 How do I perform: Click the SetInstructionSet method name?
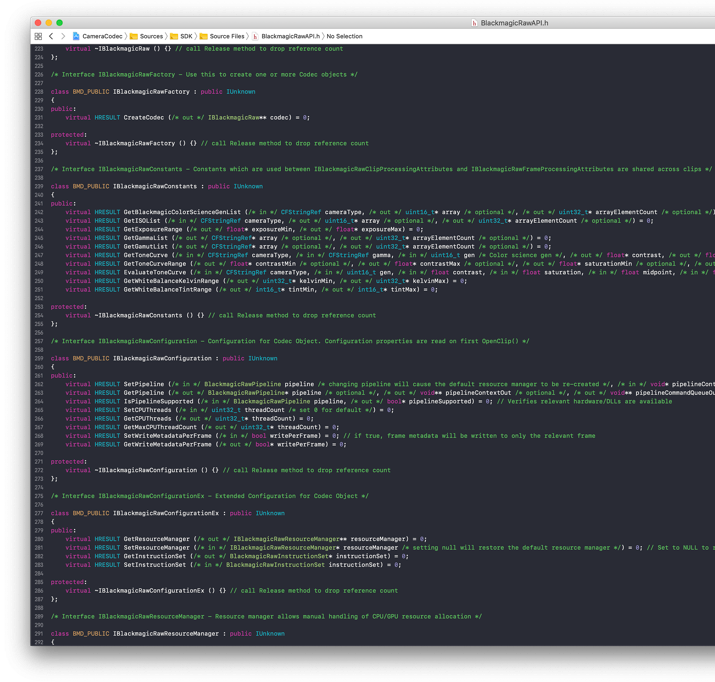click(155, 565)
